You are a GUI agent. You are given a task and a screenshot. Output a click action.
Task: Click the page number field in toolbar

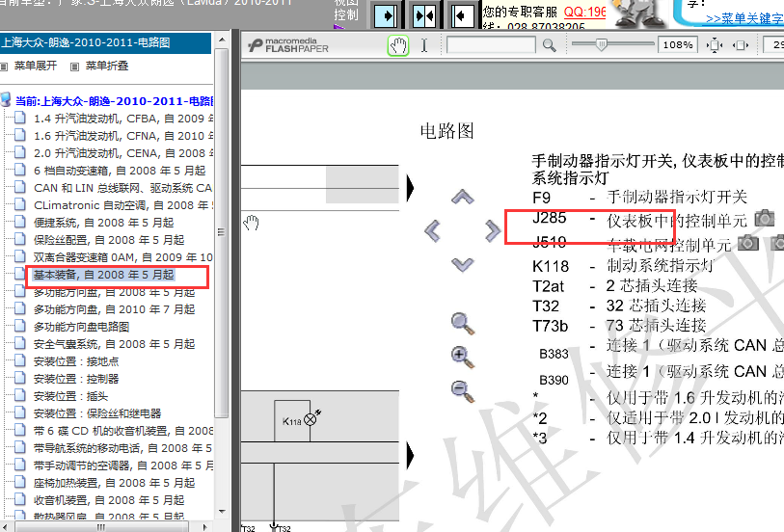pyautogui.click(x=774, y=45)
